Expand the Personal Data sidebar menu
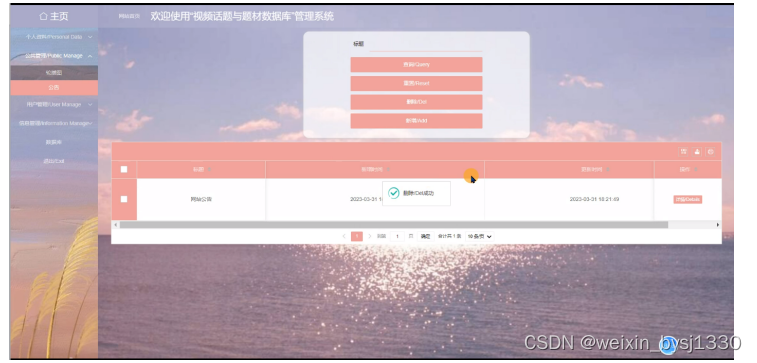 [54, 37]
